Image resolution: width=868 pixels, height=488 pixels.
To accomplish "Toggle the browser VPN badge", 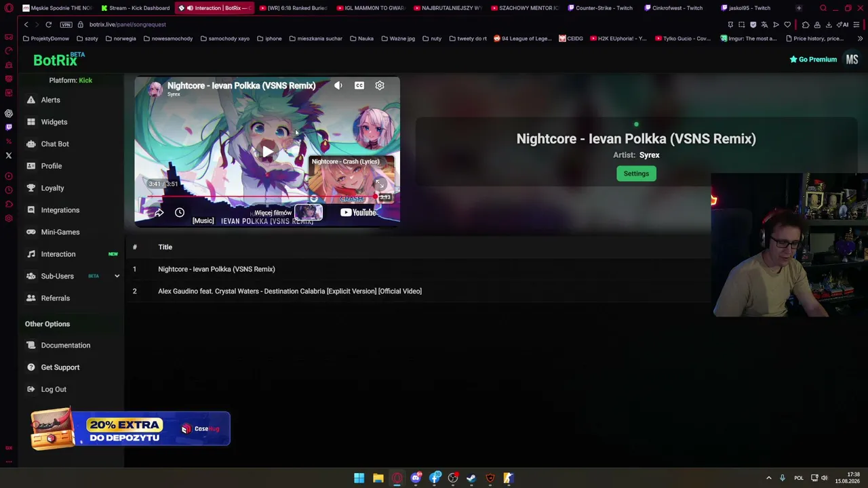I will pyautogui.click(x=66, y=24).
